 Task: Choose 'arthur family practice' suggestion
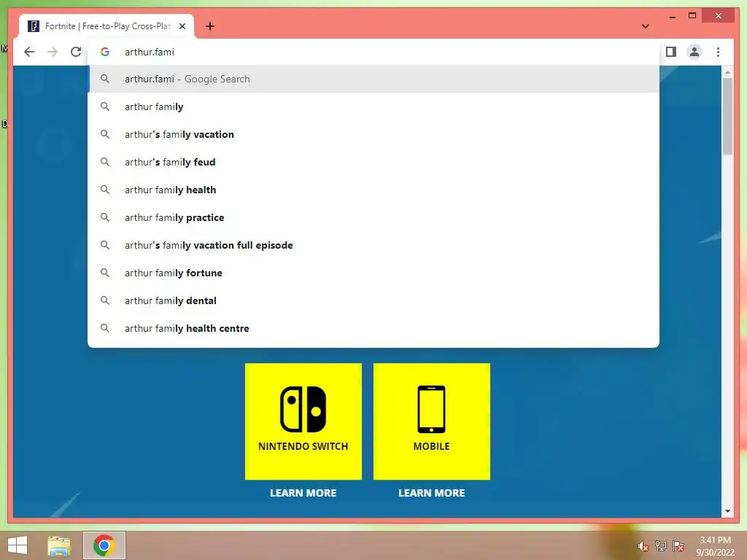pos(373,217)
